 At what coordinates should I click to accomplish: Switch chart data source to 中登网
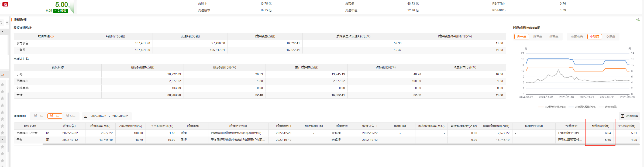pos(595,37)
